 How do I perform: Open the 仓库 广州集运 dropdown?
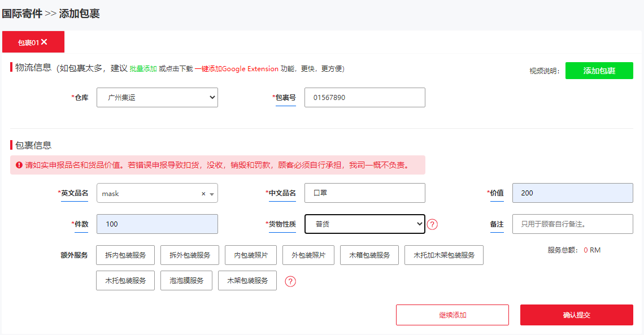[x=157, y=97]
